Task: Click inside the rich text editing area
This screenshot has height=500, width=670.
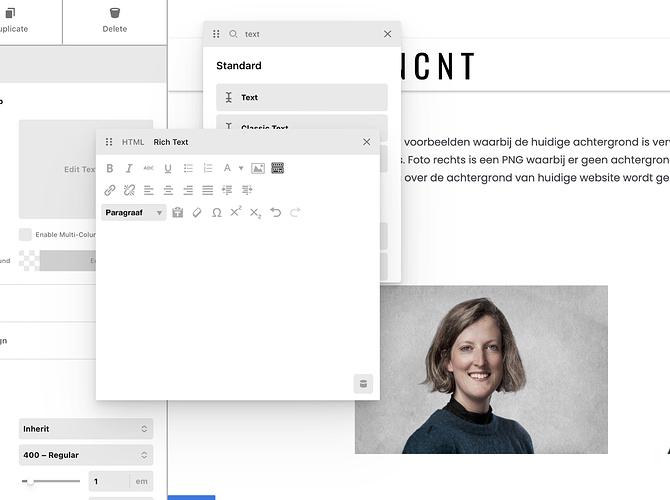Action: pos(238,299)
